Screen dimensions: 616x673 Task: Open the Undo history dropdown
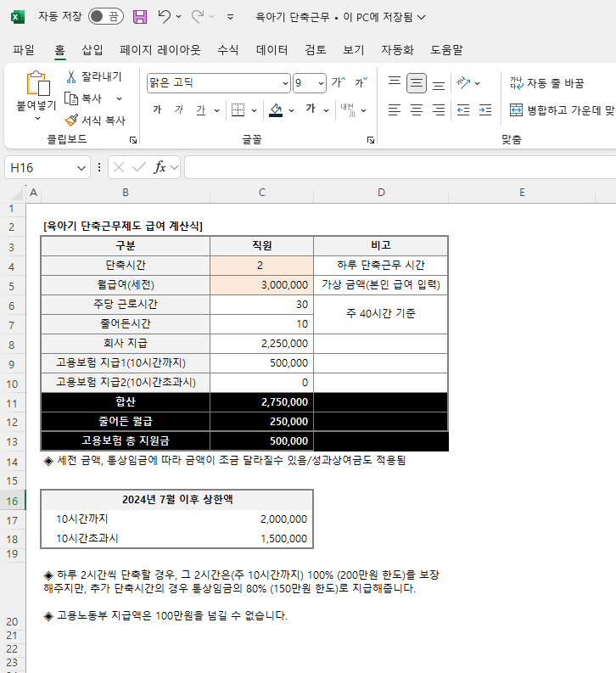point(178,17)
